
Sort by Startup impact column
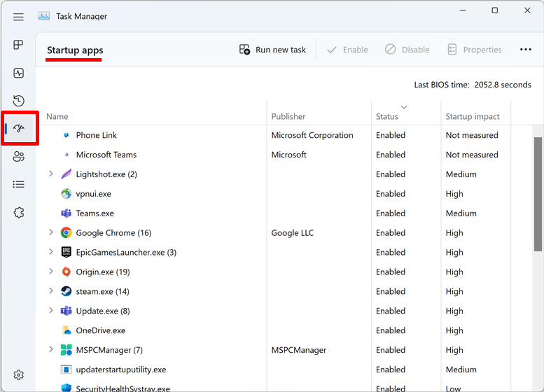point(473,117)
